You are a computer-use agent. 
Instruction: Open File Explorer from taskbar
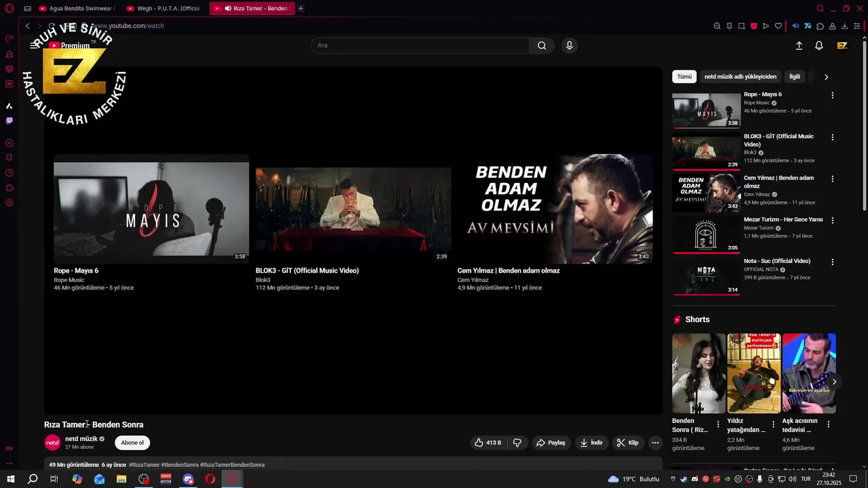[x=121, y=479]
